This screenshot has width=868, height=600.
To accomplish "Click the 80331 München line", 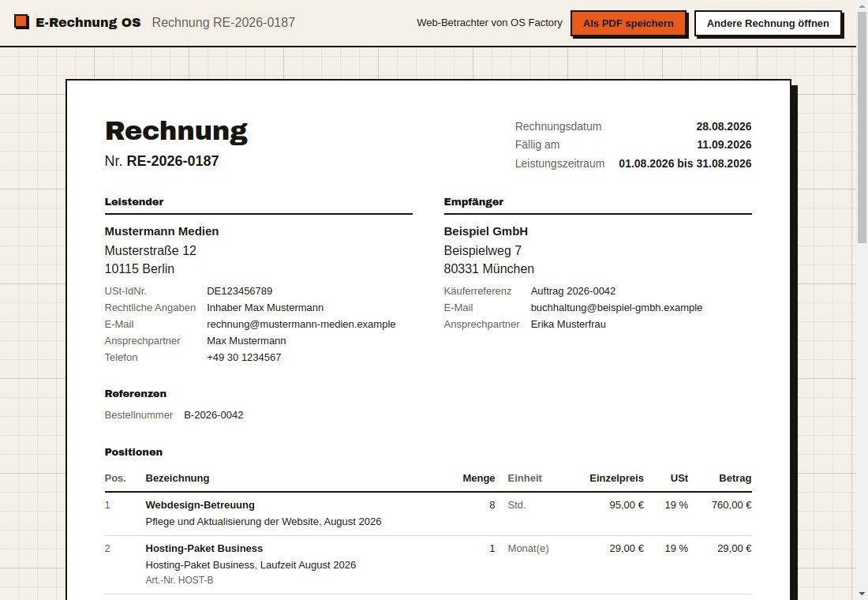I will point(488,268).
